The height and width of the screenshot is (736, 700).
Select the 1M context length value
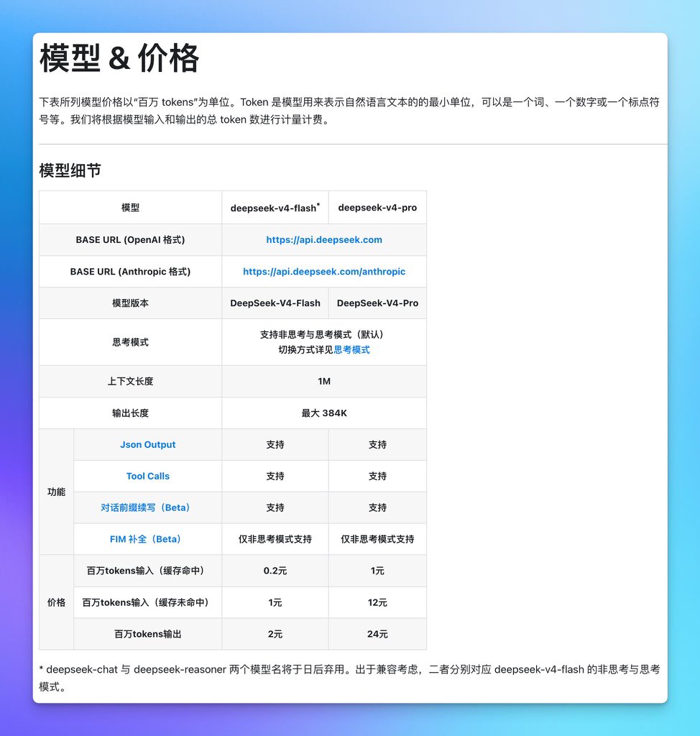pyautogui.click(x=324, y=381)
